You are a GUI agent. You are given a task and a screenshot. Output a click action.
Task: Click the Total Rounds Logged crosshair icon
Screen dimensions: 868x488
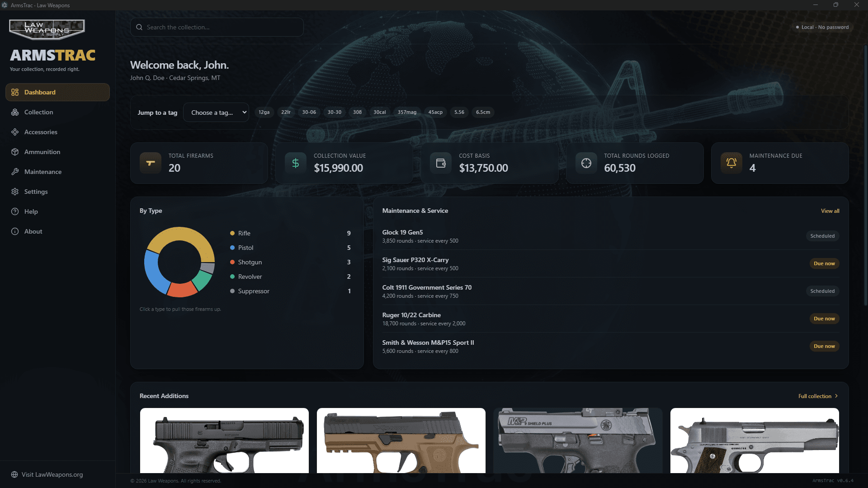(x=586, y=163)
